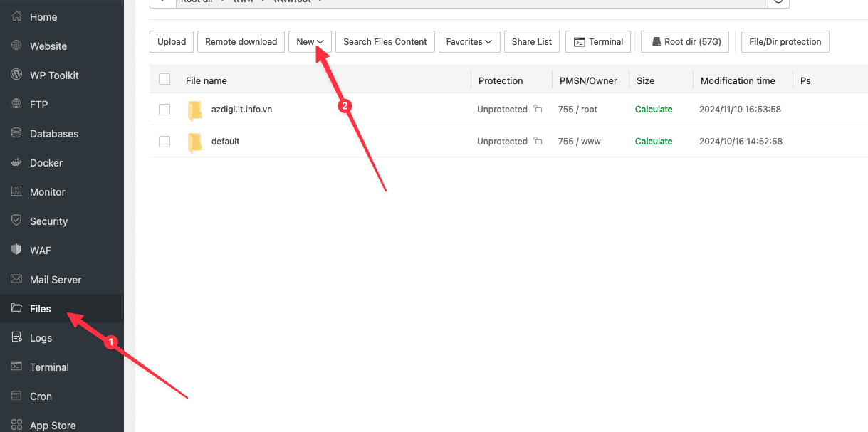
Task: Check the default folder row checkbox
Action: pyautogui.click(x=164, y=142)
